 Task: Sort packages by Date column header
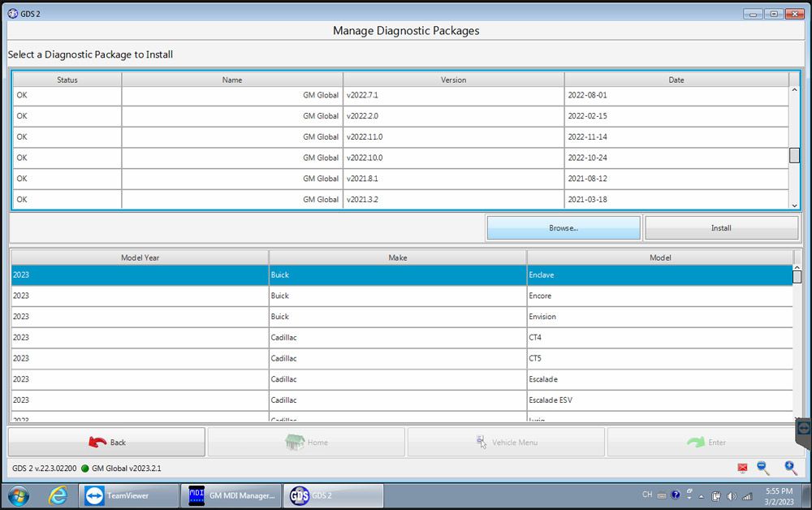pyautogui.click(x=676, y=80)
